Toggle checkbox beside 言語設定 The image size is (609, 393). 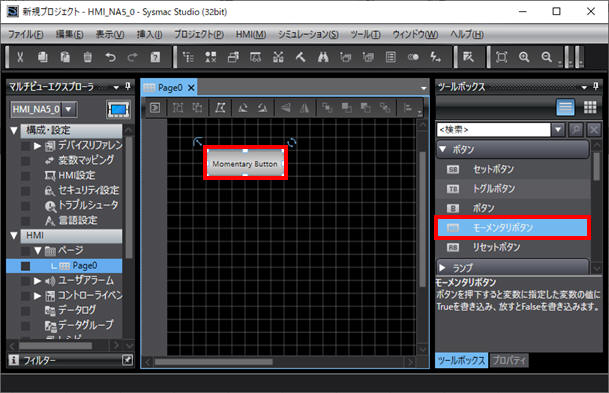(26, 221)
